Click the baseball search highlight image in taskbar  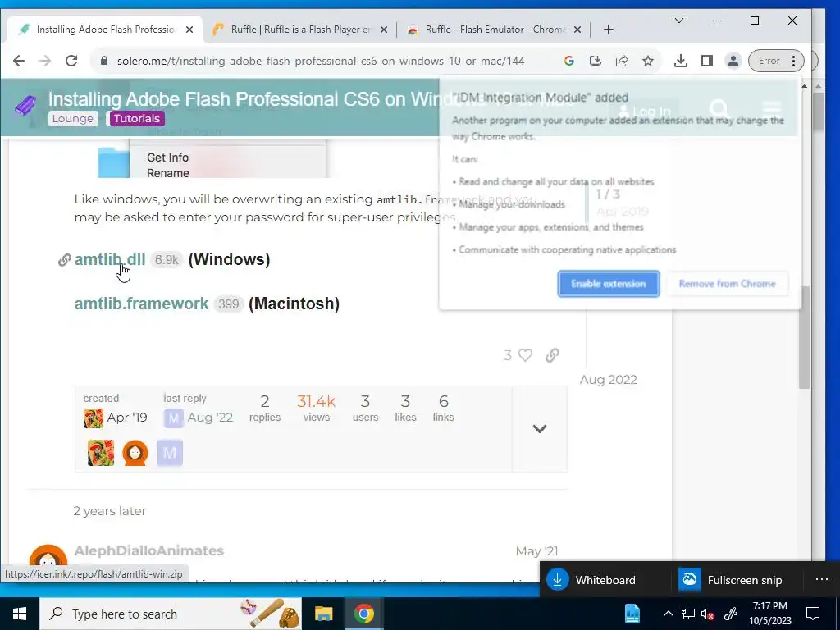pos(270,614)
